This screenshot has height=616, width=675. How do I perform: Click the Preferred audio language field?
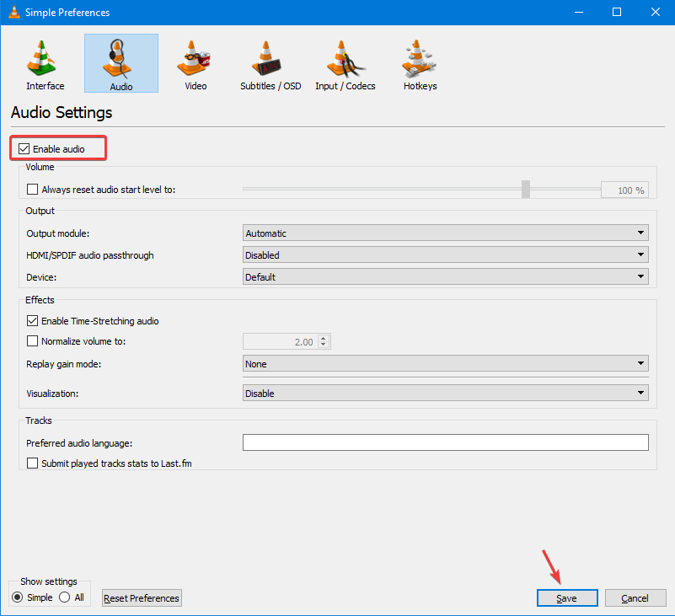(445, 442)
